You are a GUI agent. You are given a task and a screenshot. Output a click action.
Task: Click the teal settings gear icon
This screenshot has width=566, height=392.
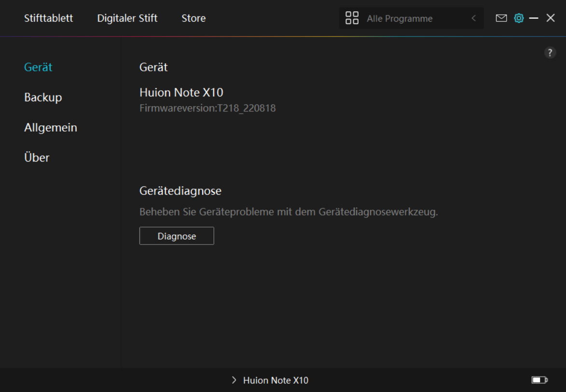(x=519, y=18)
